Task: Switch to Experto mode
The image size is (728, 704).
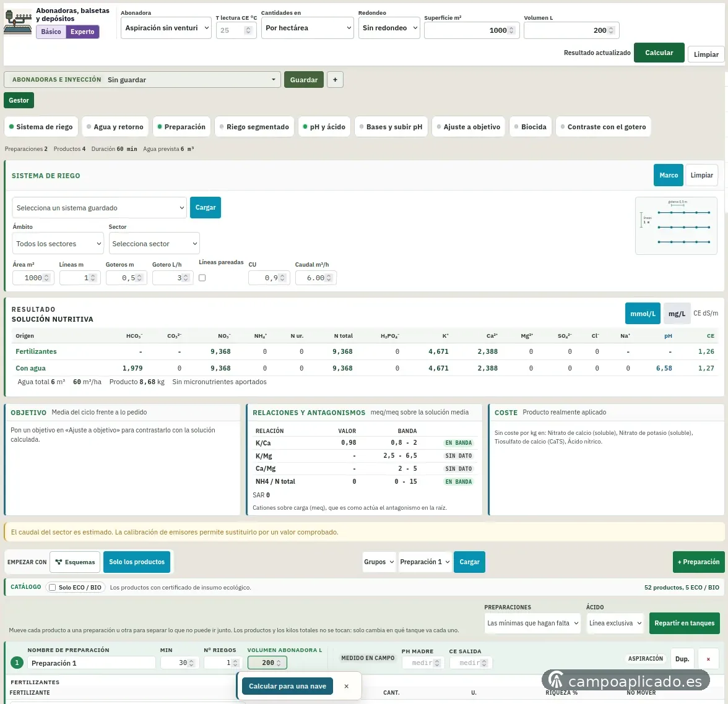Action: point(83,32)
